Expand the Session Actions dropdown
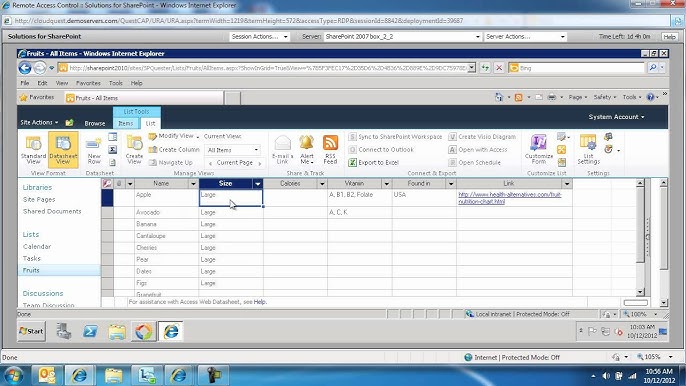Viewport: 686px width, 386px height. (259, 37)
